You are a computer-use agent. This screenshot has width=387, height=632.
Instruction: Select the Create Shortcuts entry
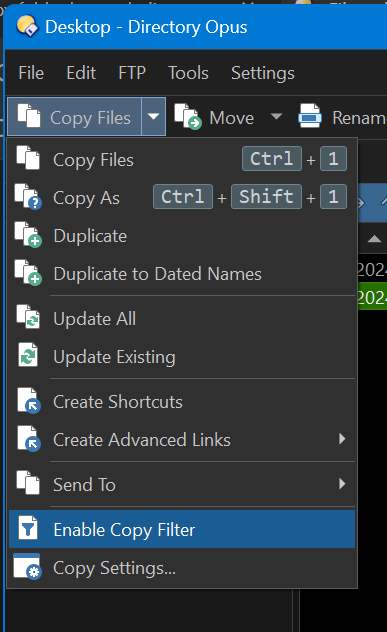pyautogui.click(x=182, y=401)
